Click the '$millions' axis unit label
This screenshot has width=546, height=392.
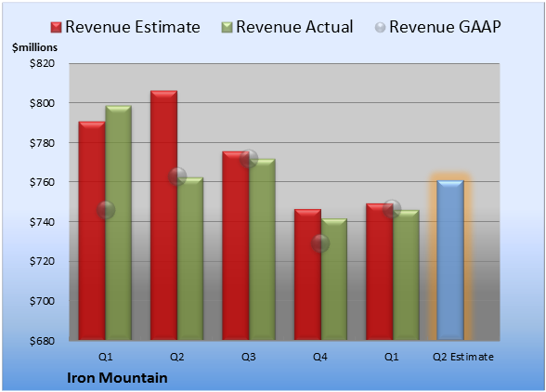click(x=35, y=47)
